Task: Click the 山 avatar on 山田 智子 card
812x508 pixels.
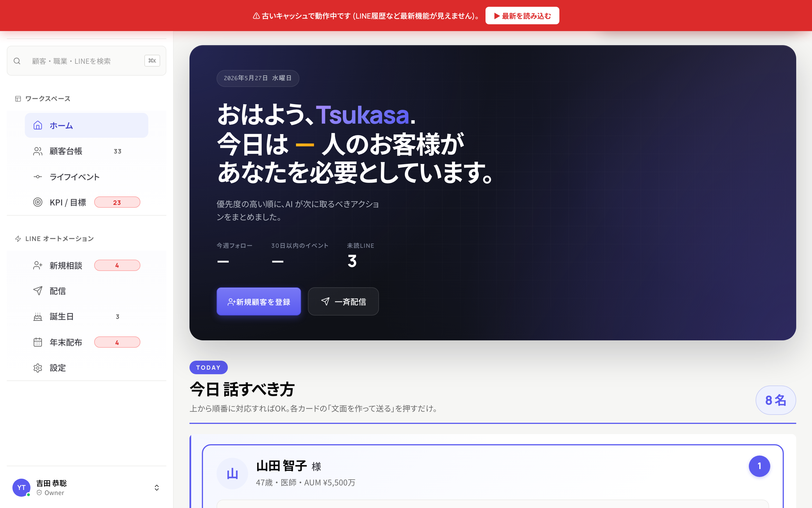Action: [x=232, y=474]
